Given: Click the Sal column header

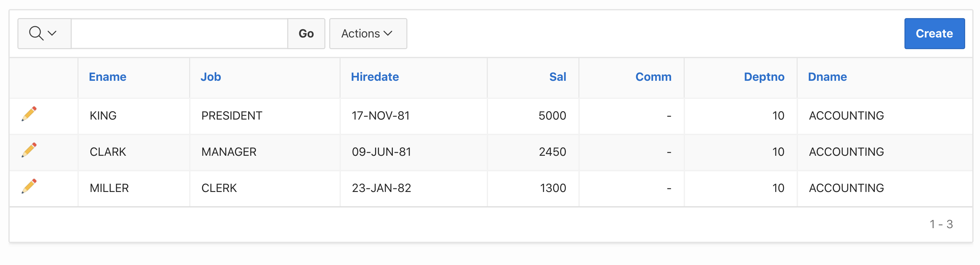Looking at the screenshot, I should [557, 77].
